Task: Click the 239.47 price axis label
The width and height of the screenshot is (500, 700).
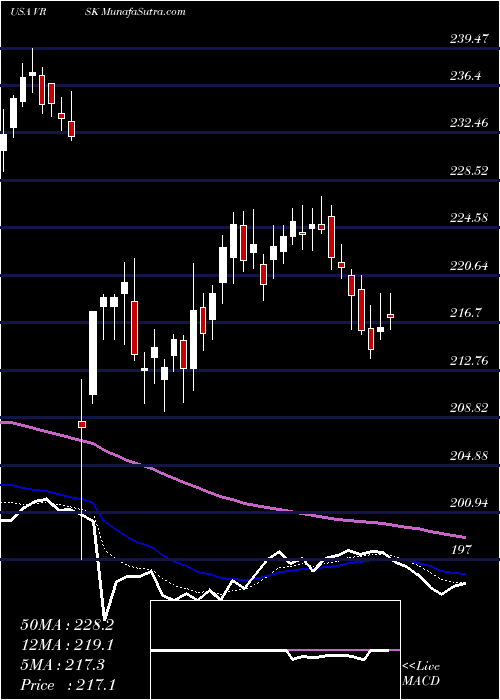Action: point(468,39)
